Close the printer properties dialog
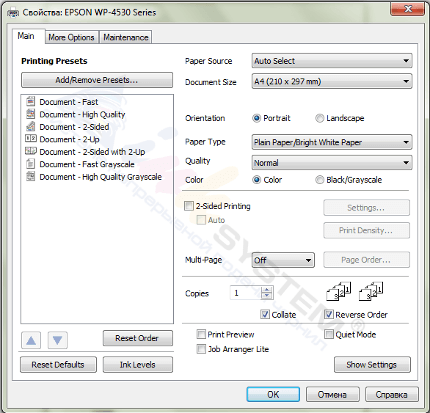430x413 pixels. [x=408, y=9]
